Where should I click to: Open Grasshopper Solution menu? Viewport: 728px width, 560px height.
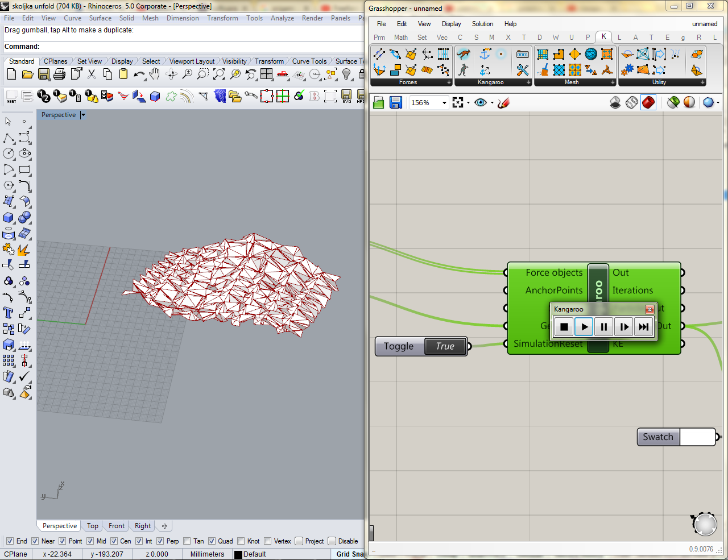pyautogui.click(x=482, y=24)
